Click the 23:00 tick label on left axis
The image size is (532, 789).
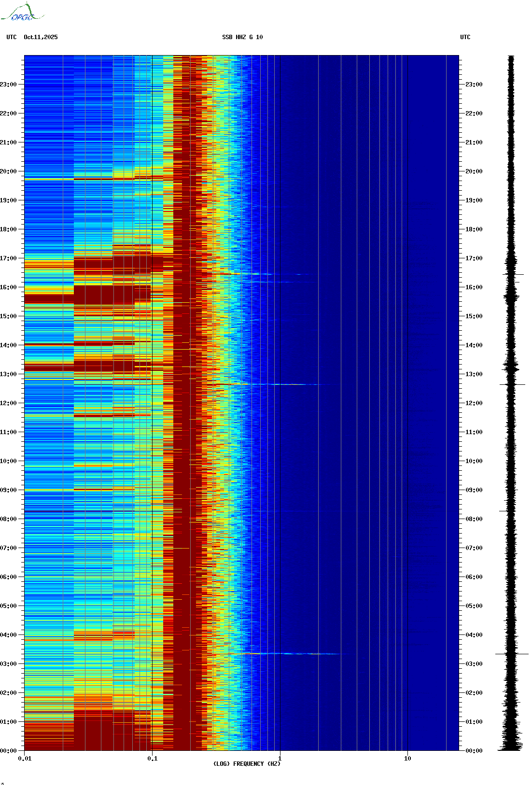tap(8, 85)
